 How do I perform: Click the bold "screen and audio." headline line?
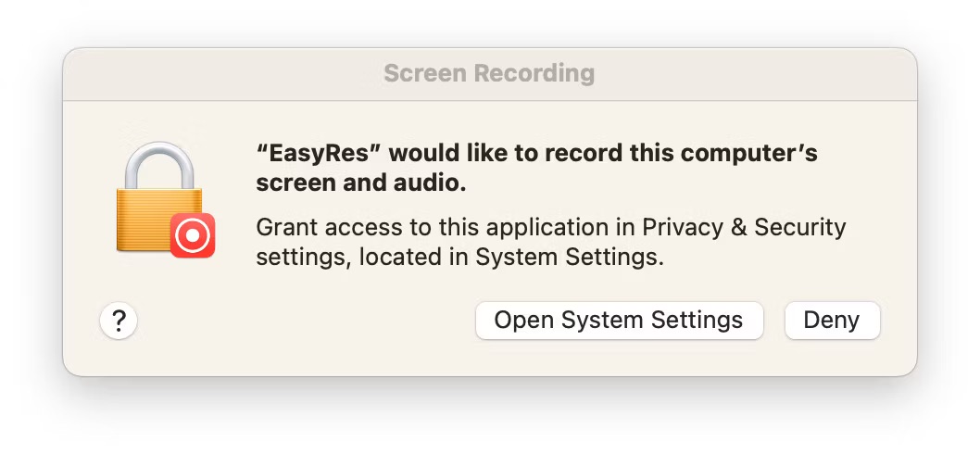click(360, 183)
